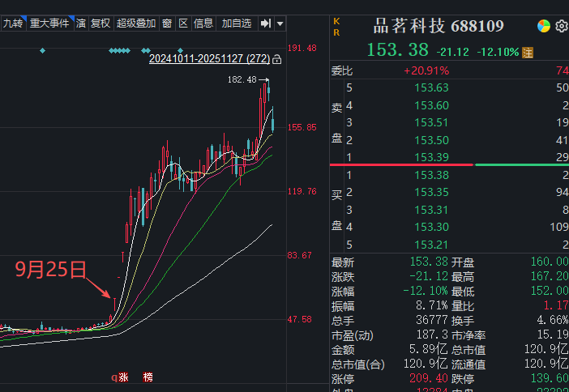Toggle the date range lock icon
The image size is (569, 392).
point(277,59)
